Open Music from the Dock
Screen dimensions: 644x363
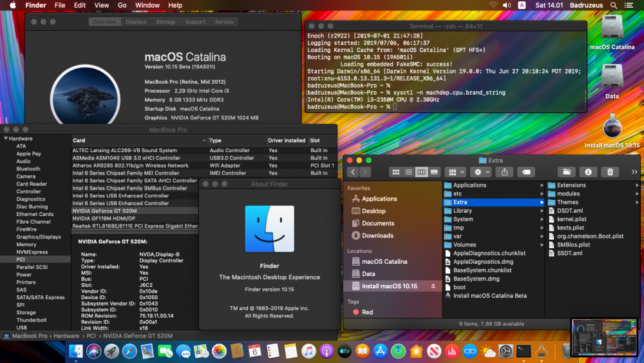click(x=308, y=351)
